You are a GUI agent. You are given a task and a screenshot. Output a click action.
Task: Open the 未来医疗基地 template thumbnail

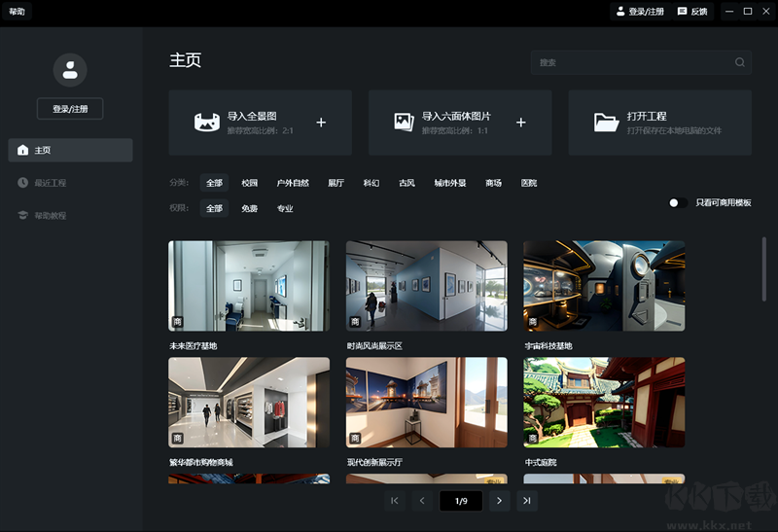(249, 286)
